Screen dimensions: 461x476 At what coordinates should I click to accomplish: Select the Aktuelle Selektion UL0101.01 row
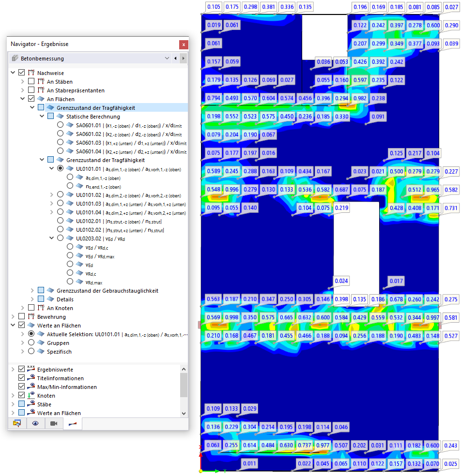pyautogui.click(x=117, y=334)
